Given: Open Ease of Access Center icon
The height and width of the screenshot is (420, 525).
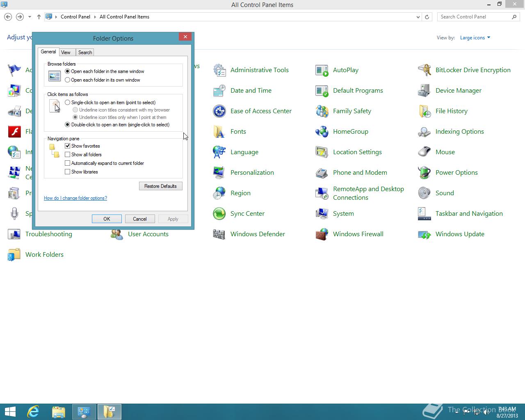Looking at the screenshot, I should pos(219,111).
